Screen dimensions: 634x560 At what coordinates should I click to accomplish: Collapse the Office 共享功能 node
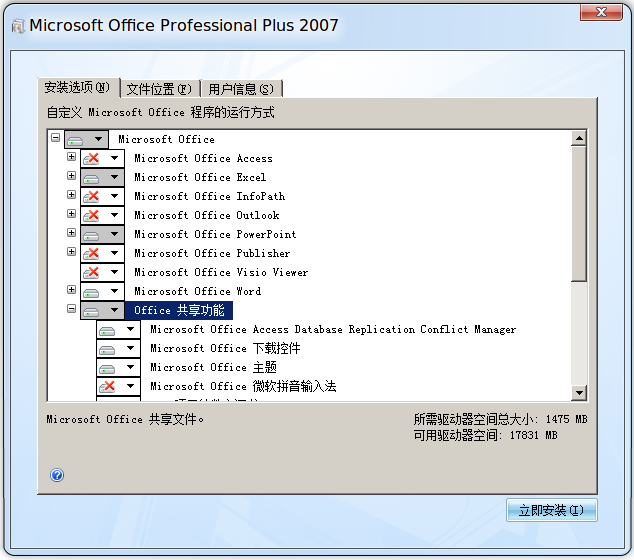pos(72,309)
